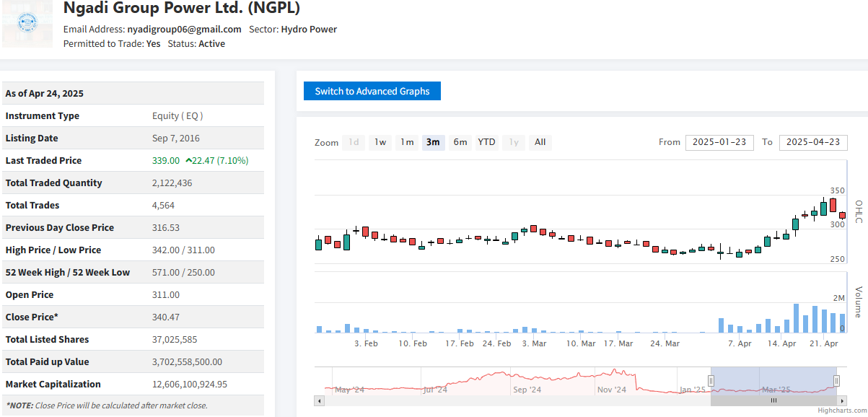The height and width of the screenshot is (417, 868).
Task: Click the Ngadi Group Power company logo
Action: point(27,24)
